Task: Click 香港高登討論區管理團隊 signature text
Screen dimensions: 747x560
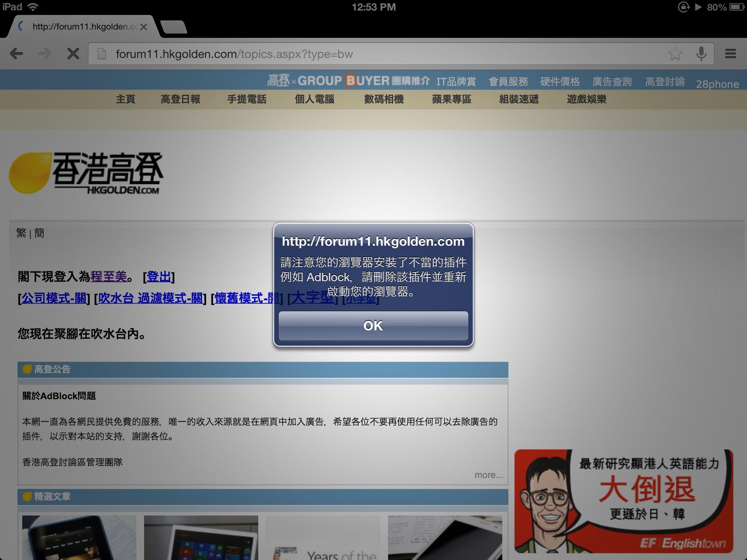Action: coord(72,462)
